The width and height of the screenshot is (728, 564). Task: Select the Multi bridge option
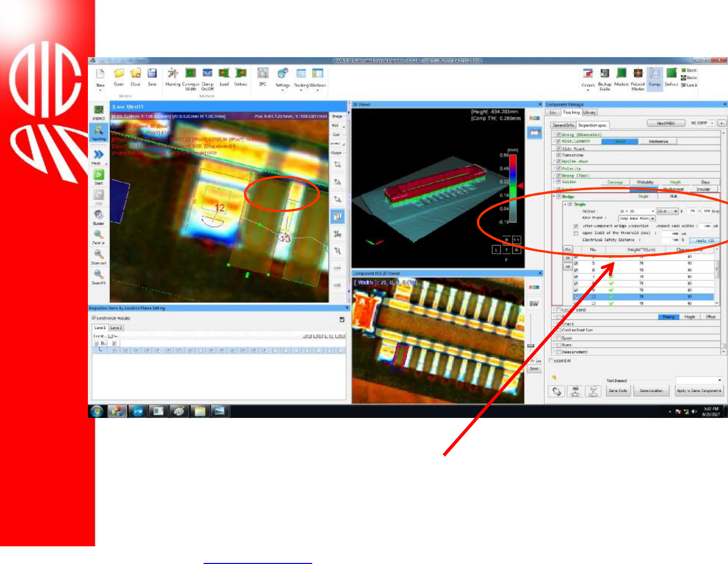673,197
